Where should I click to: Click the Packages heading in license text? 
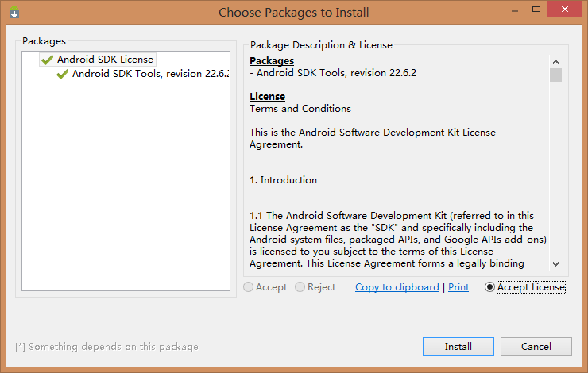(272, 60)
